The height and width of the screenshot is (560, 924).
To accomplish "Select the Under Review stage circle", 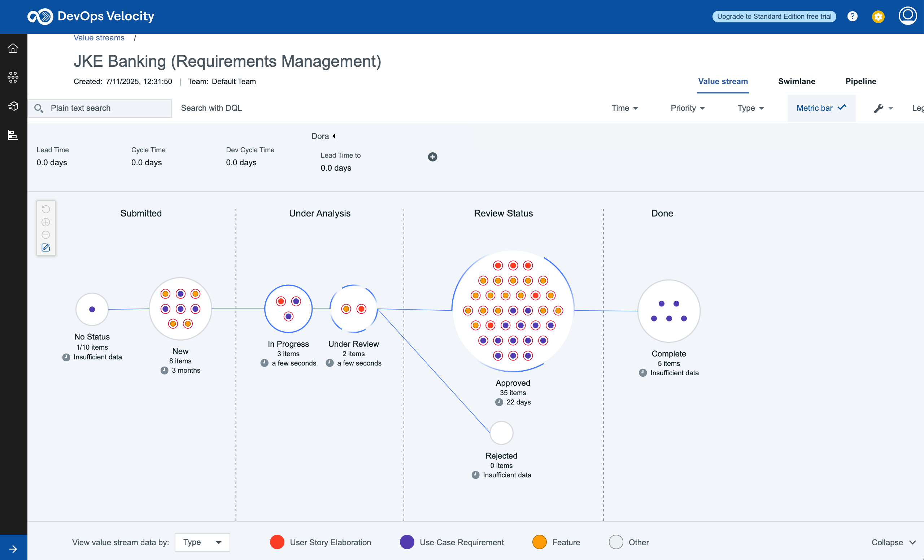I will click(x=353, y=309).
